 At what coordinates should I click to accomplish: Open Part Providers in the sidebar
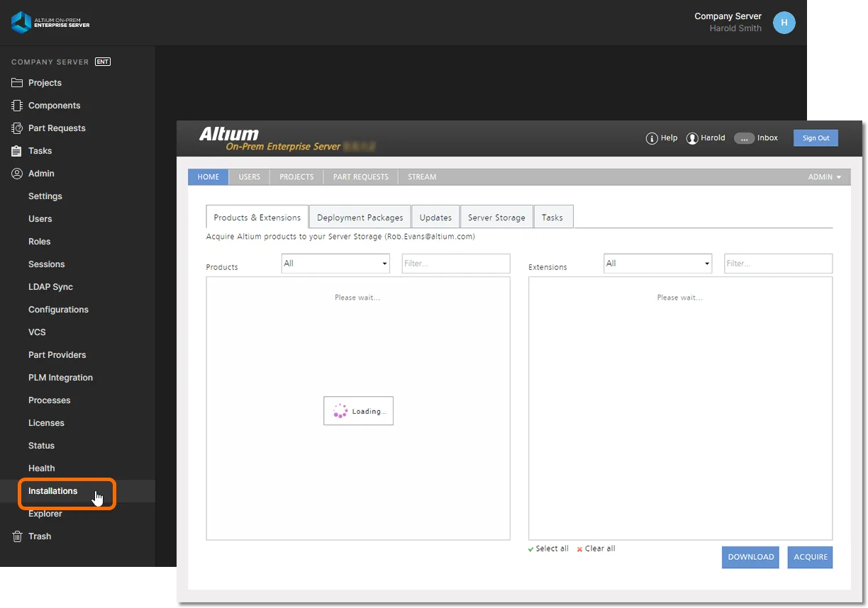point(57,355)
